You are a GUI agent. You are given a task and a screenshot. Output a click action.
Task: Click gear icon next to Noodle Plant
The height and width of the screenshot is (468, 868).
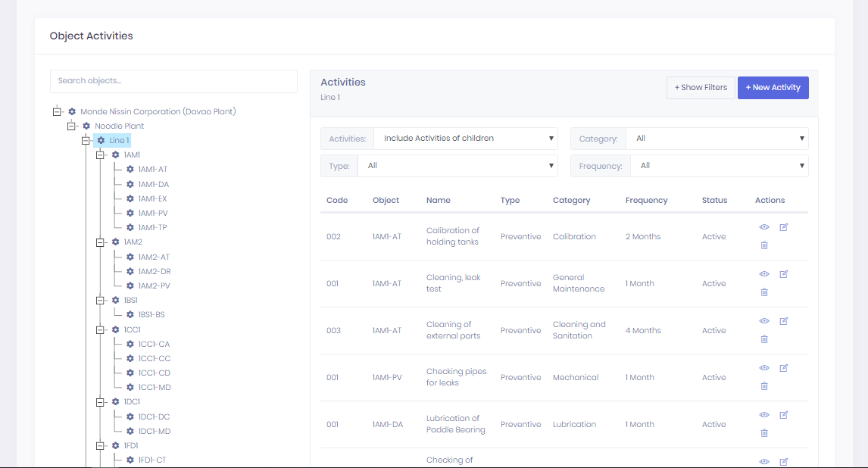click(86, 126)
